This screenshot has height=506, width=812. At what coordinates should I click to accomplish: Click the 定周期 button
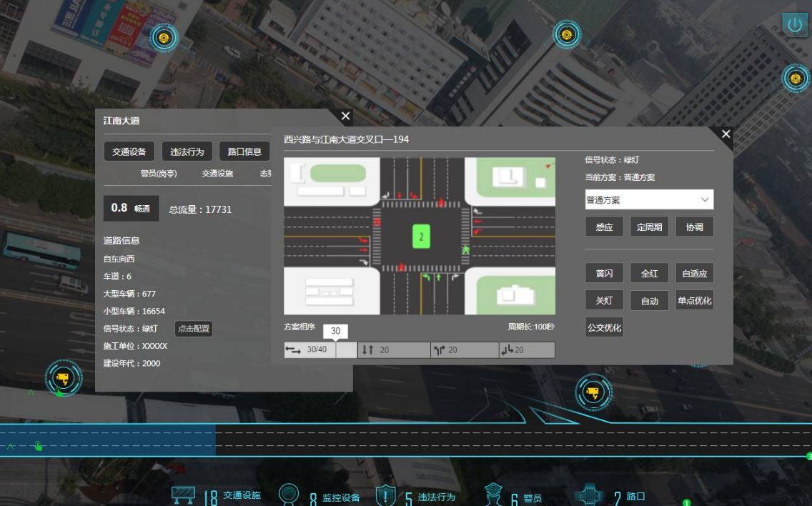point(650,227)
